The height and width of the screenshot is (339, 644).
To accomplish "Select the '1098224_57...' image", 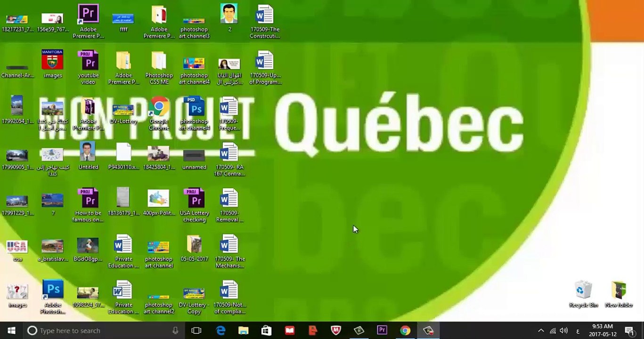I will pyautogui.click(x=88, y=298).
